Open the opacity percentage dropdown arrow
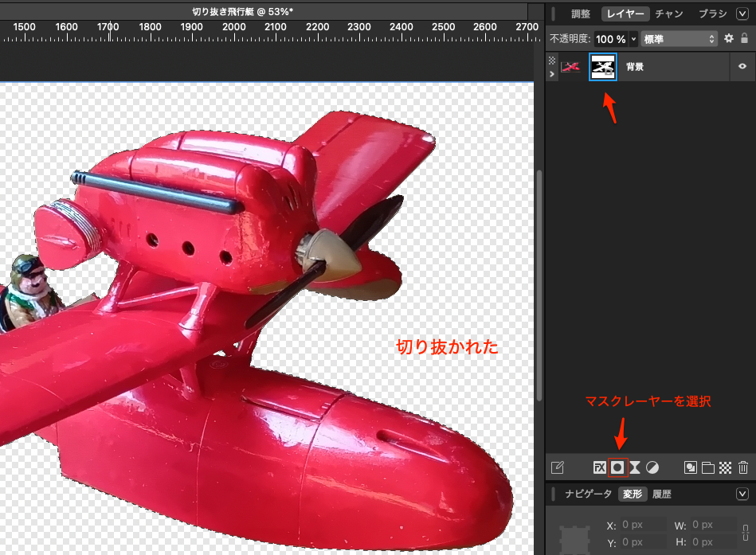 [633, 39]
